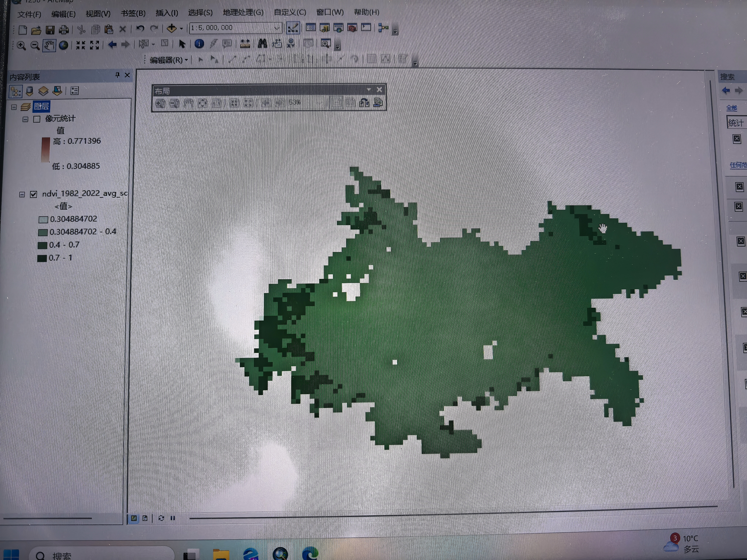
Task: Open the 地理处理(G) menu
Action: [x=243, y=13]
